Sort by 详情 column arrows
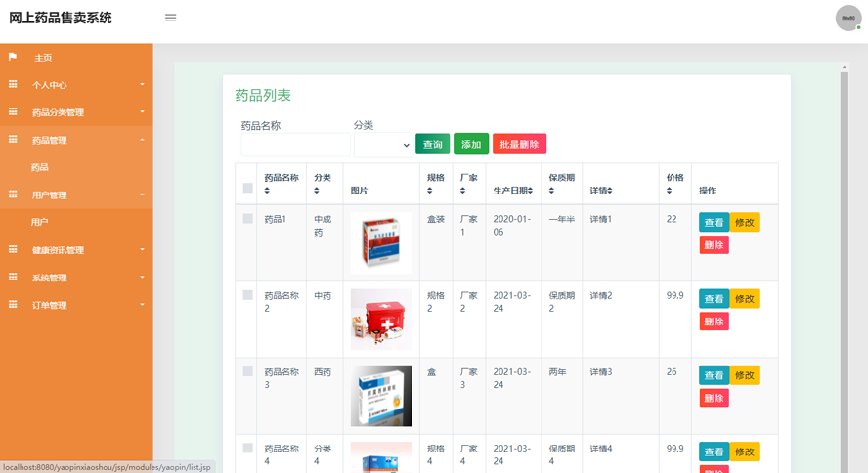This screenshot has height=473, width=868. coord(610,191)
